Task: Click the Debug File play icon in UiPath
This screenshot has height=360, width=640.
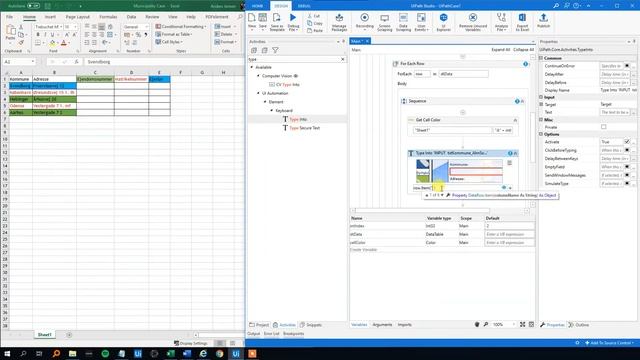Action: (293, 18)
